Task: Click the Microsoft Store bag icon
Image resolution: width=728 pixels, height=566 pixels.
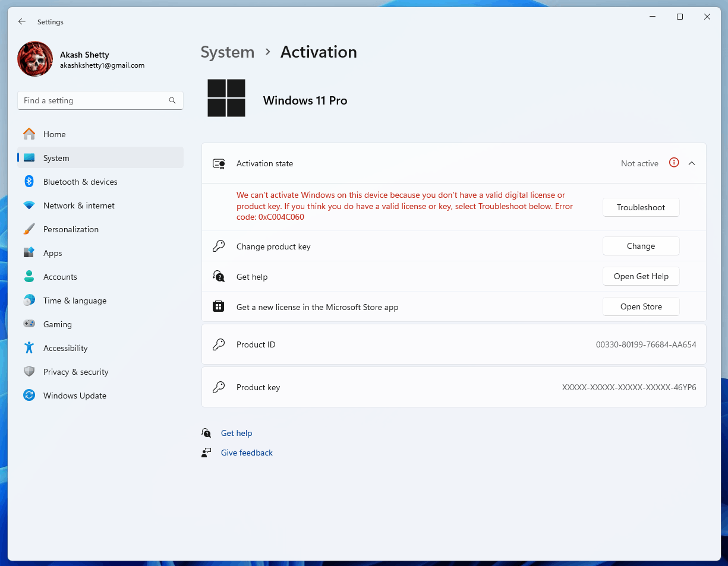Action: 219,307
